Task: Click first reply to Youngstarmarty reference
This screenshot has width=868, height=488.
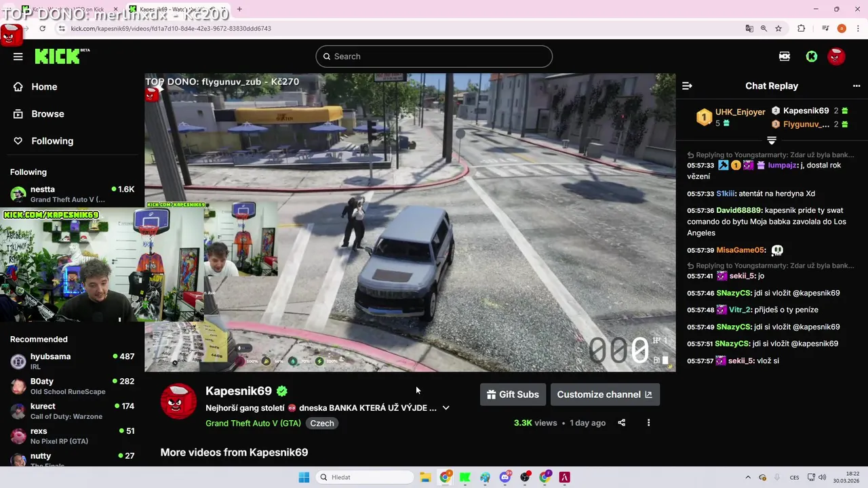Action: click(x=770, y=155)
